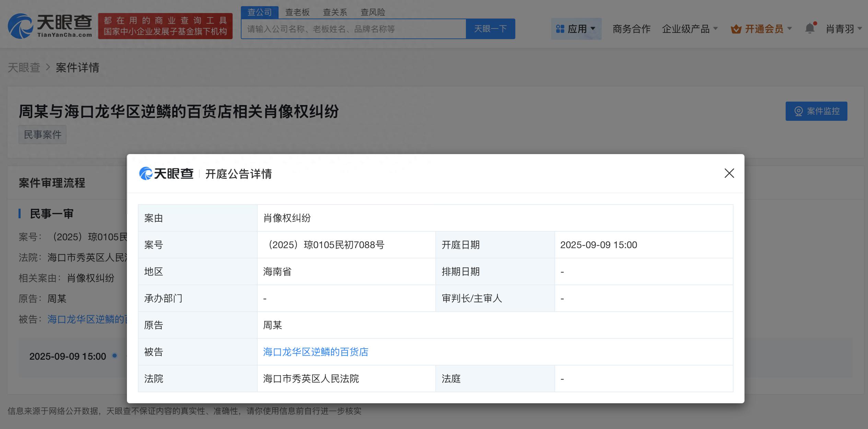Image resolution: width=868 pixels, height=429 pixels.
Task: Go to 天眼查 breadcrumb link
Action: [x=24, y=68]
